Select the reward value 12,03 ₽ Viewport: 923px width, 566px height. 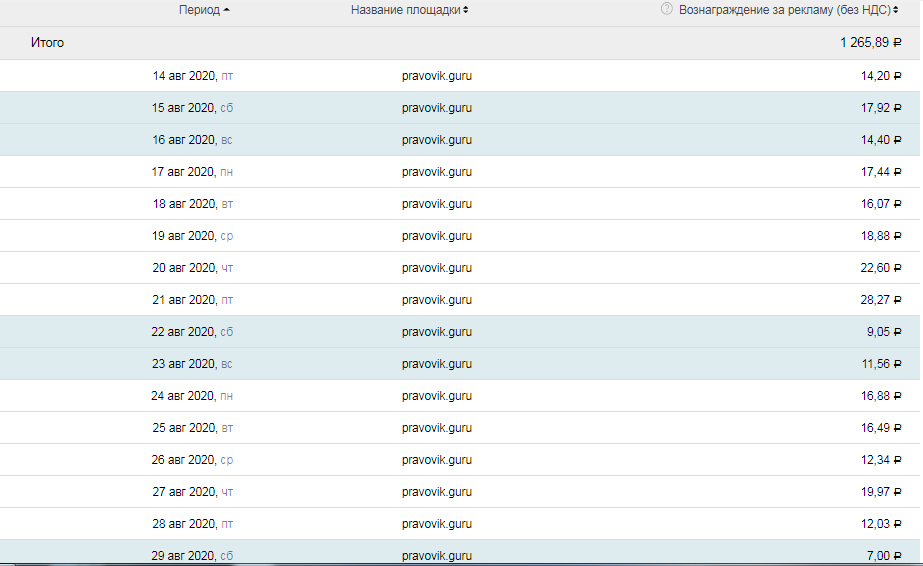[x=881, y=524]
